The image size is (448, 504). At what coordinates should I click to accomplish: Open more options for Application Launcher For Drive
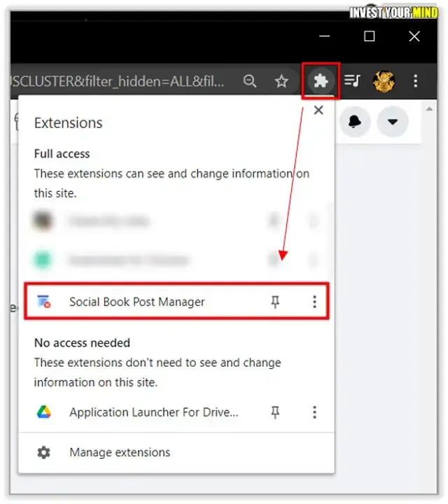(x=314, y=412)
